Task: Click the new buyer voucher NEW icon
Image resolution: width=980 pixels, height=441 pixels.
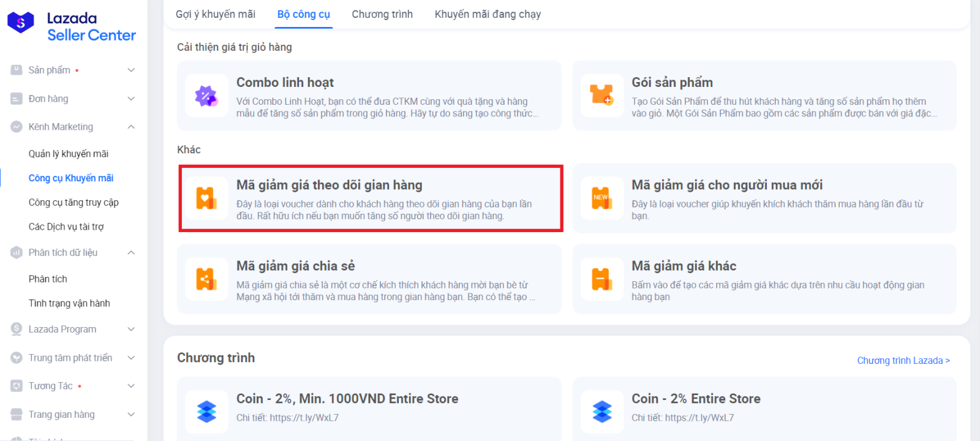Action: [601, 198]
